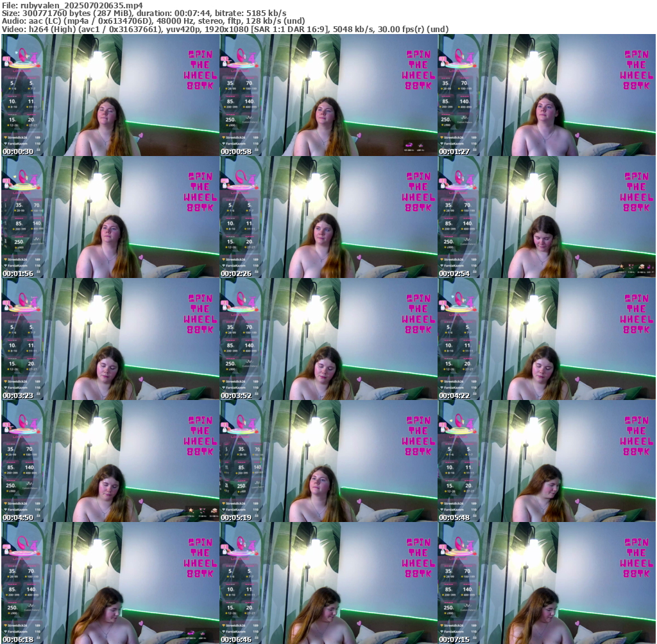Screen dimensions: 657x644
Task: Pick the thumbnail timestamped 00:03:52
Action: click(x=328, y=339)
